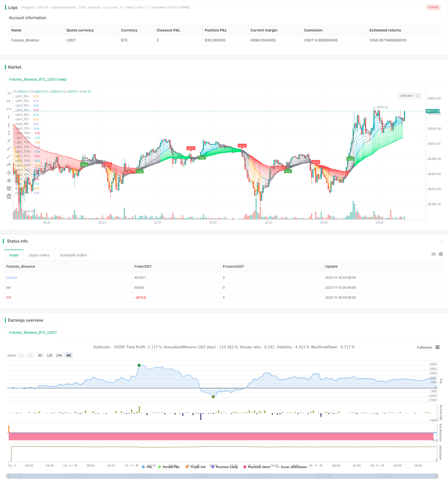This screenshot has height=486, width=448.
Task: Click the Current row link
Action: [12, 277]
